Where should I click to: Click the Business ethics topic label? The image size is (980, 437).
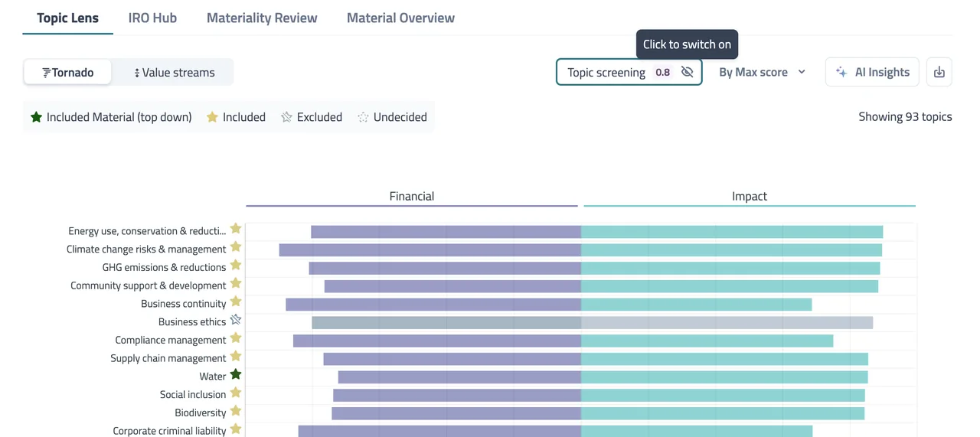[x=192, y=321]
